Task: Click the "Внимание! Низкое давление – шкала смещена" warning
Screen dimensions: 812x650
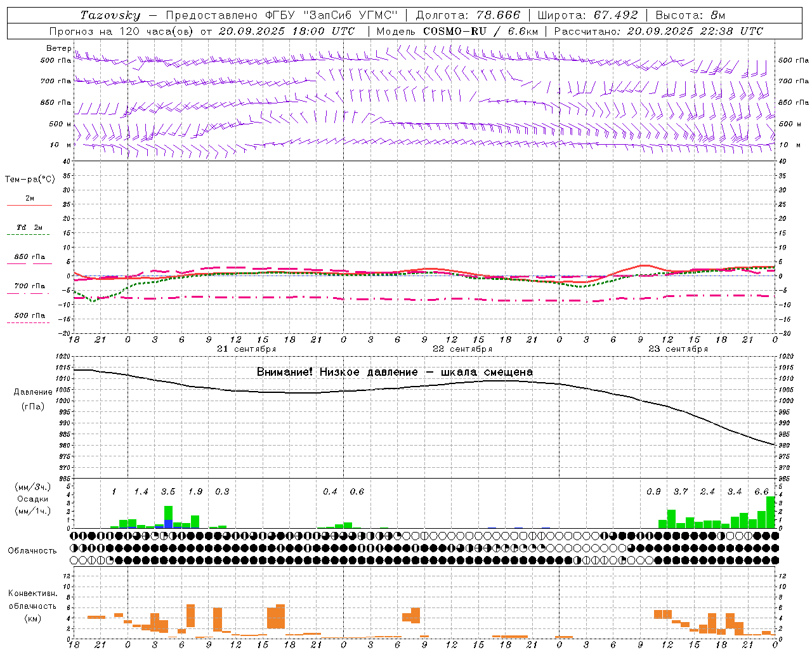Action: pos(395,372)
